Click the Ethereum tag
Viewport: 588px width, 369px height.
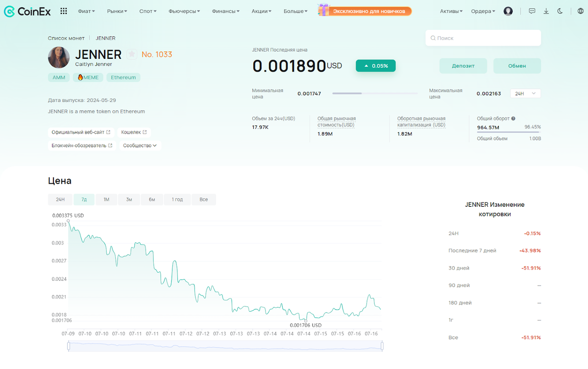[x=123, y=77]
